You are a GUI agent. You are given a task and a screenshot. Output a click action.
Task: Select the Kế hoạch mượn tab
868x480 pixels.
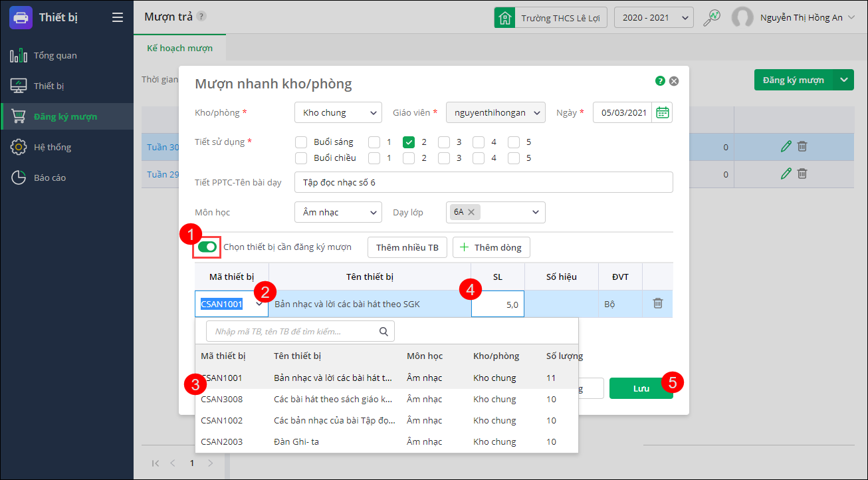pos(179,49)
